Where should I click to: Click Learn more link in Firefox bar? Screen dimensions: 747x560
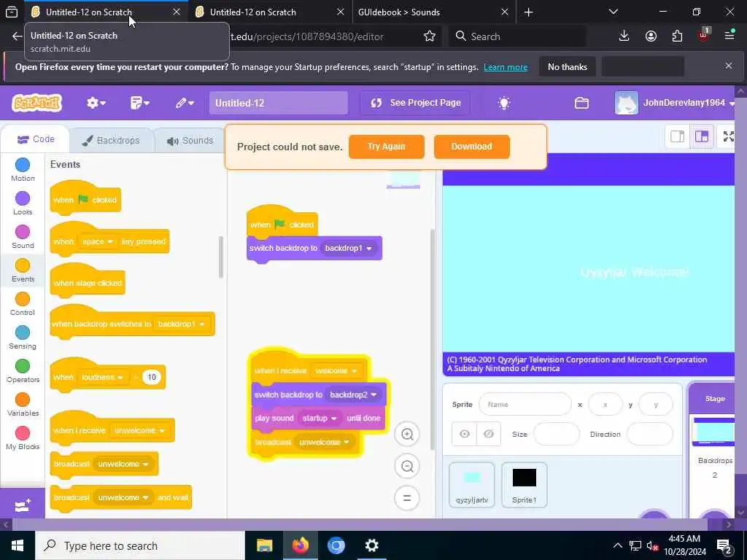(x=506, y=67)
